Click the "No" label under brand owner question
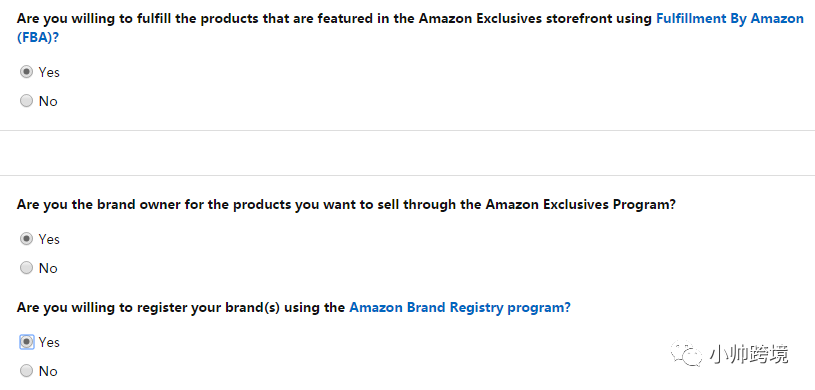815x390 pixels. point(48,268)
